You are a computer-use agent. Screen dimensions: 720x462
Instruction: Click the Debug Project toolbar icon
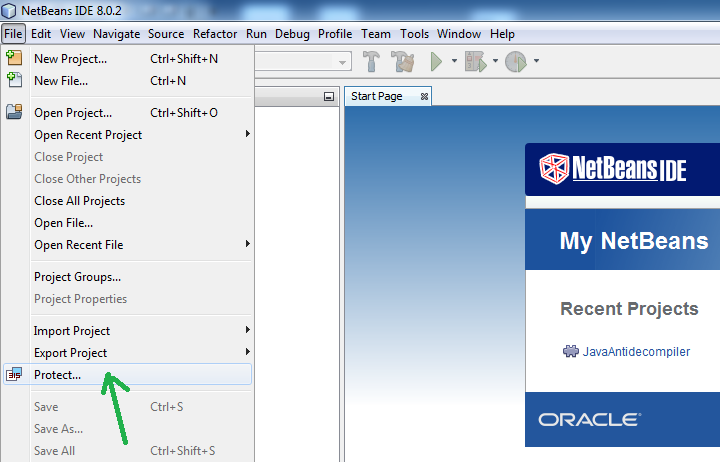coord(475,62)
